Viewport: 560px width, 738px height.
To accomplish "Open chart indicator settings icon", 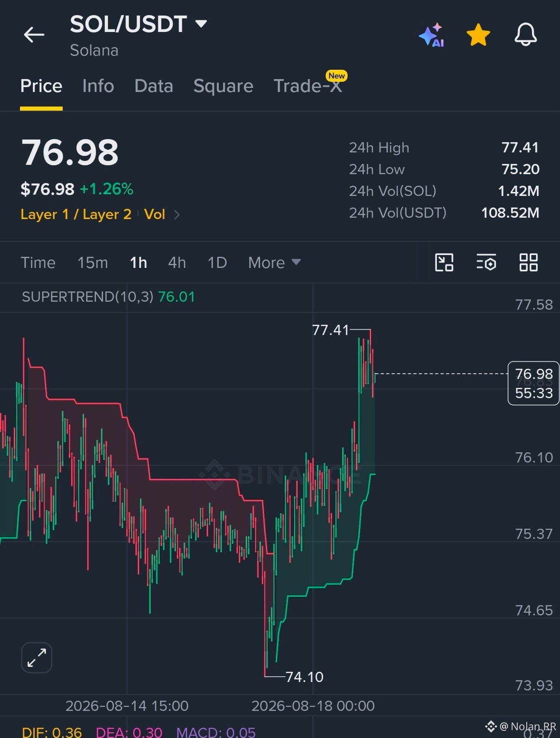I will coord(486,262).
